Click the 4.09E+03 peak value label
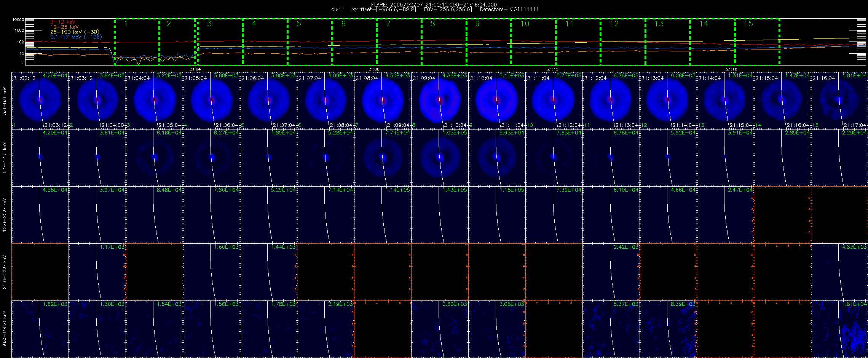 [340, 76]
